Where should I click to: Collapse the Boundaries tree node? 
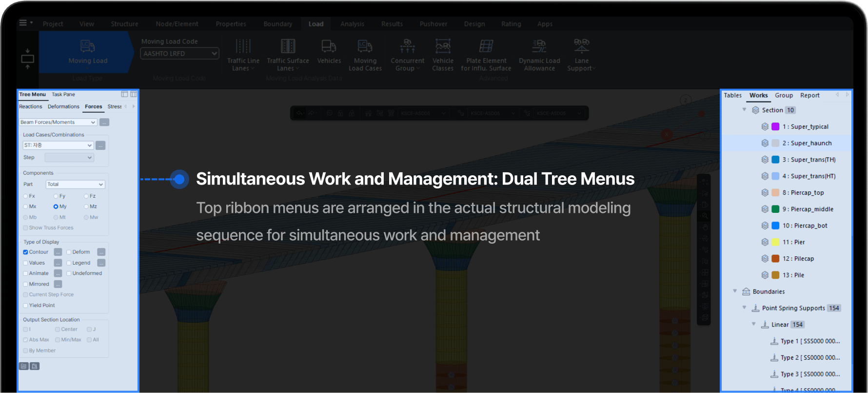[x=735, y=291]
